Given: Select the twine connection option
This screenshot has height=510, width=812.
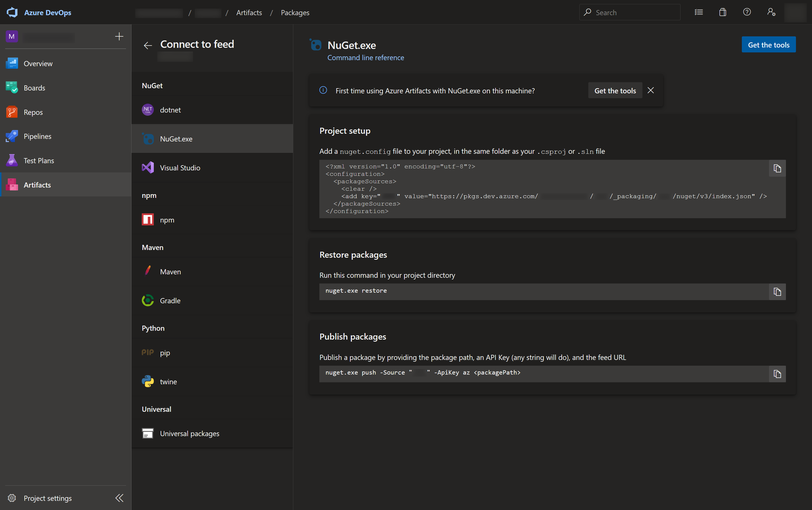Looking at the screenshot, I should 212,382.
